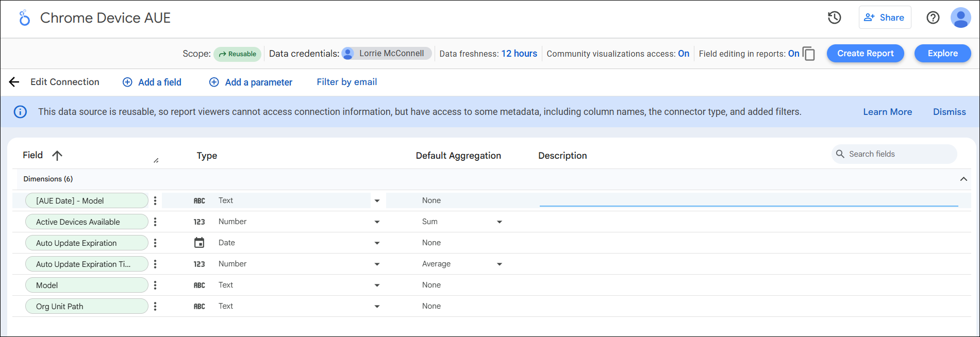Open more options for Model field

[155, 285]
